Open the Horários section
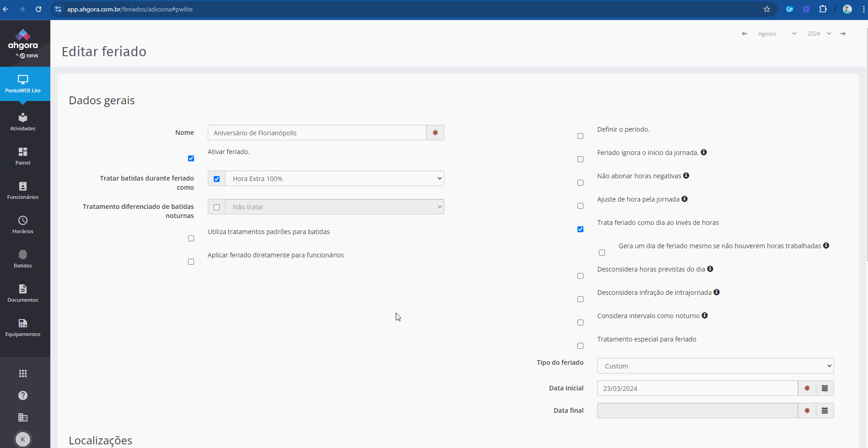 [23, 225]
